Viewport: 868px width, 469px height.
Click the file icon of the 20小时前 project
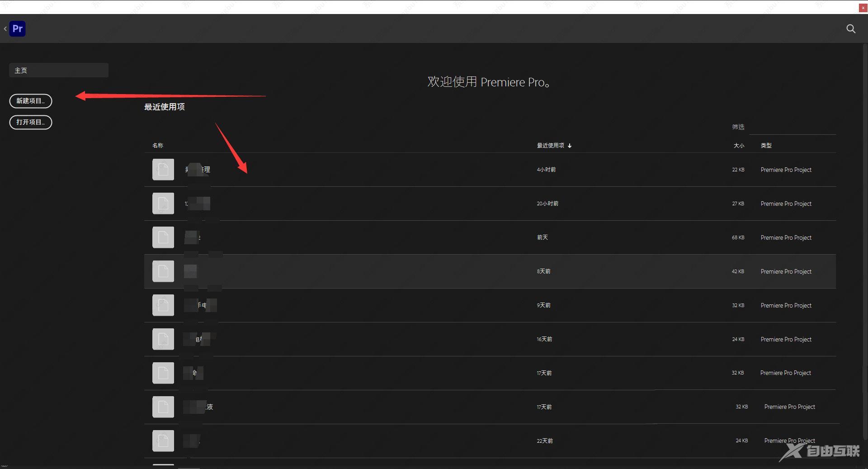(163, 204)
